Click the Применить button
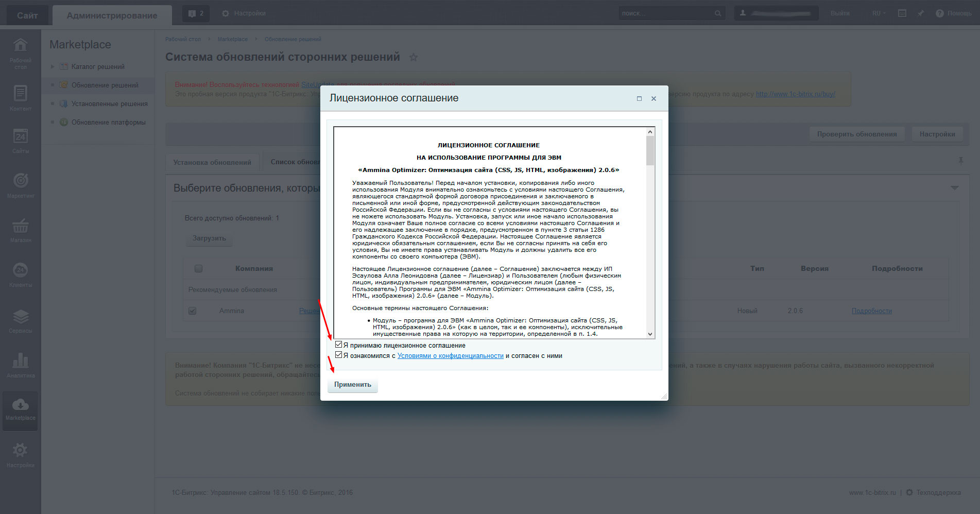 (353, 385)
